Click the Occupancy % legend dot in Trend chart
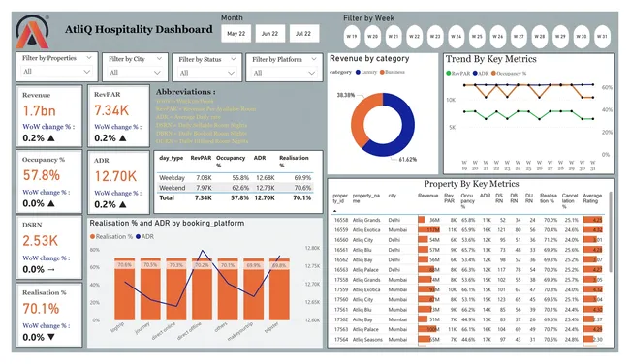This screenshot has height=364, width=630. (493, 73)
